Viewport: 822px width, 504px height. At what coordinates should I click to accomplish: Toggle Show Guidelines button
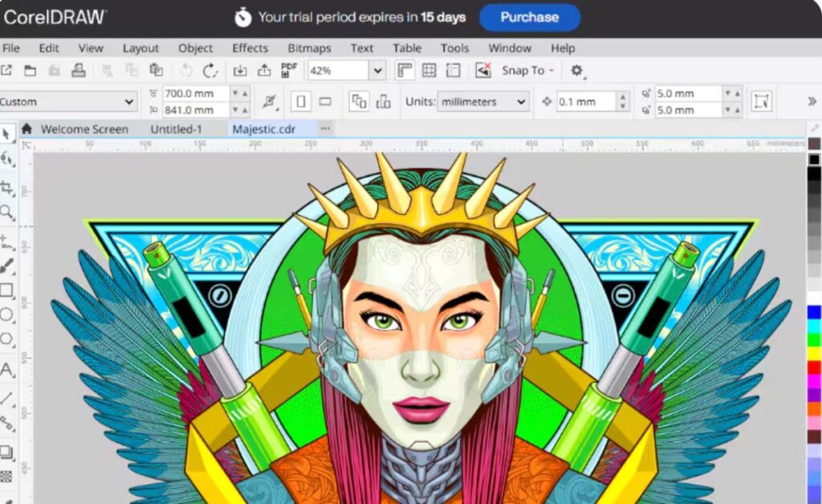(453, 70)
